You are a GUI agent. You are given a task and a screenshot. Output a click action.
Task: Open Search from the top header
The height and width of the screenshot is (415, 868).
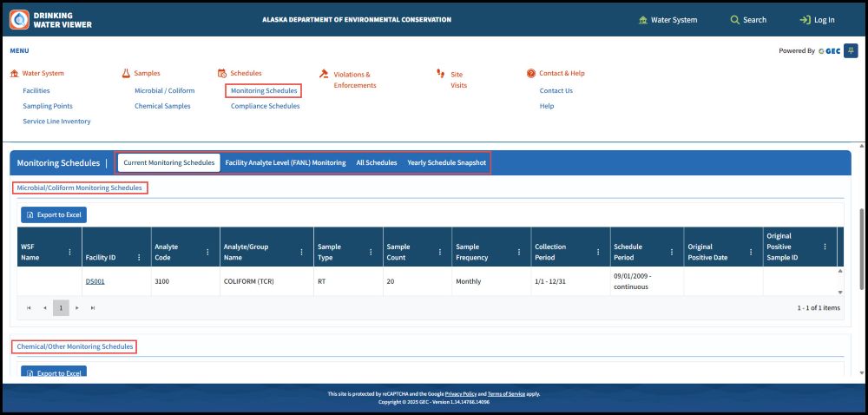[748, 19]
